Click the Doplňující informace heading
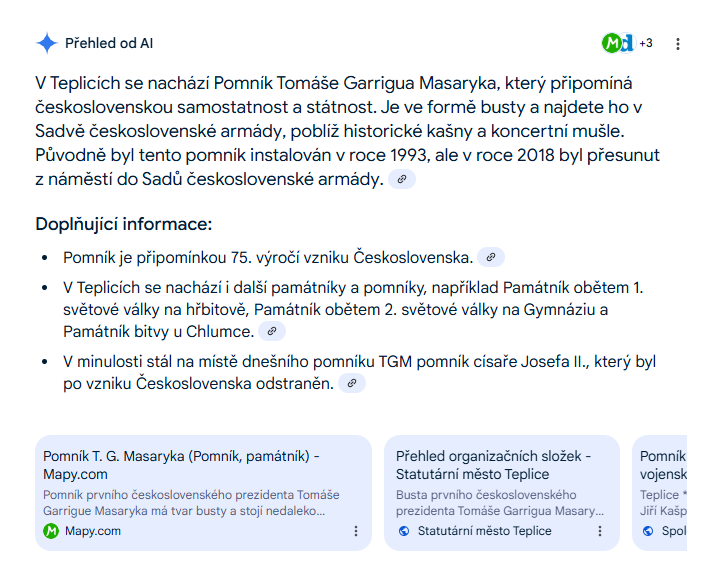 click(x=124, y=224)
